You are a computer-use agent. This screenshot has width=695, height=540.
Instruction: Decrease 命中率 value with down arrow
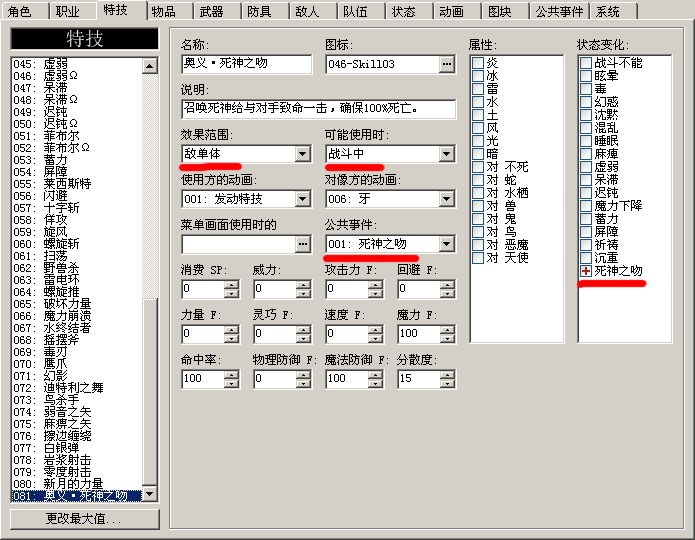tap(231, 383)
